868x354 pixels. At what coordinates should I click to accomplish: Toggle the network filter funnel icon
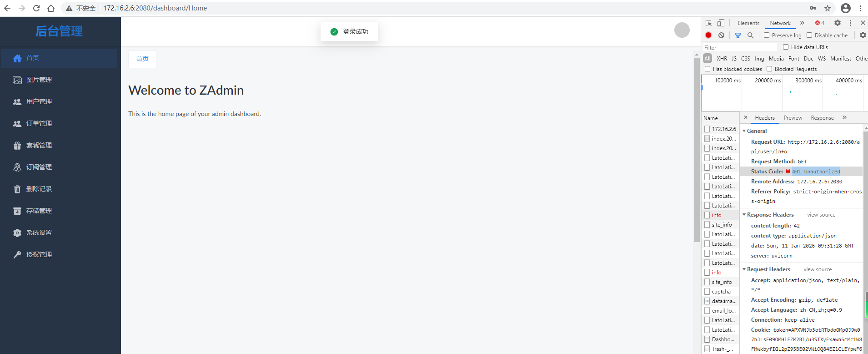(x=738, y=35)
